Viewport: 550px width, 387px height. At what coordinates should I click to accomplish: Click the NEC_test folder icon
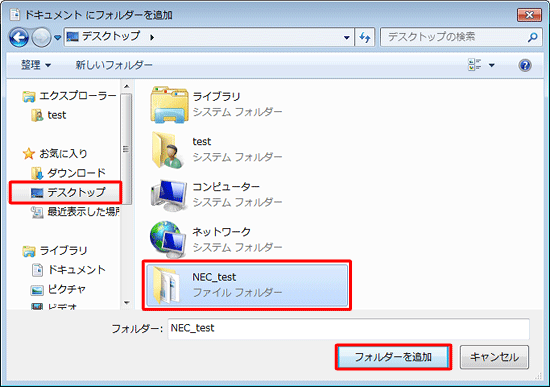pos(167,285)
